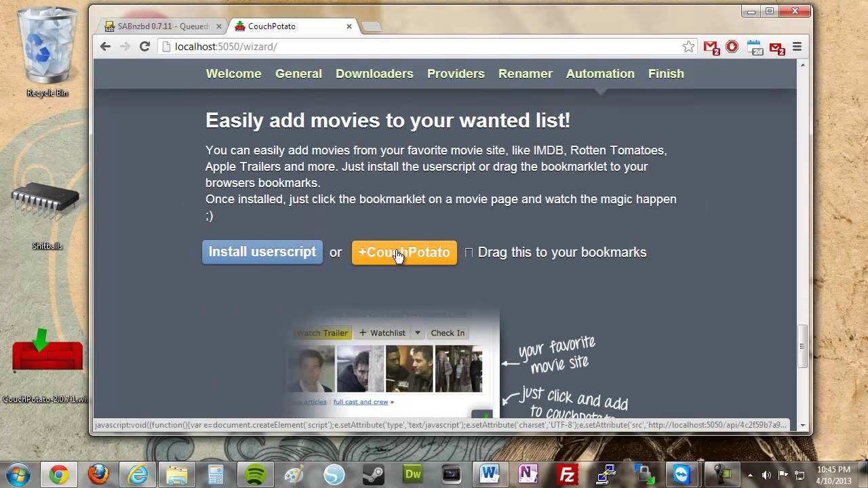Click the browser forward arrow
The width and height of the screenshot is (868, 488).
coord(125,46)
